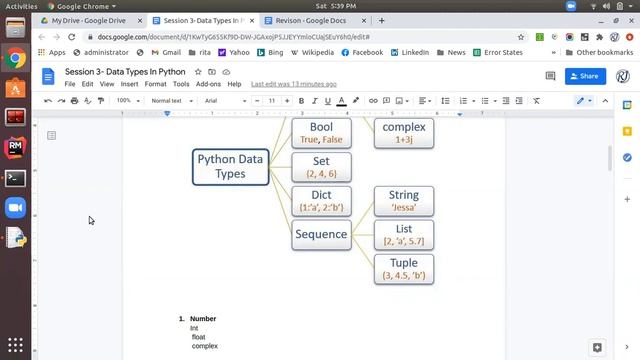Open the Add-ons menu
This screenshot has width=640, height=360.
(x=208, y=84)
